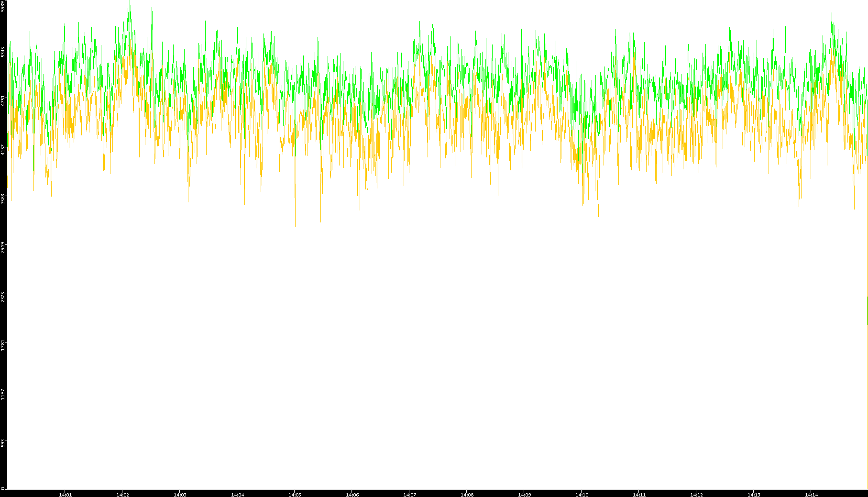Click the 14:13 time tick label

point(754,495)
